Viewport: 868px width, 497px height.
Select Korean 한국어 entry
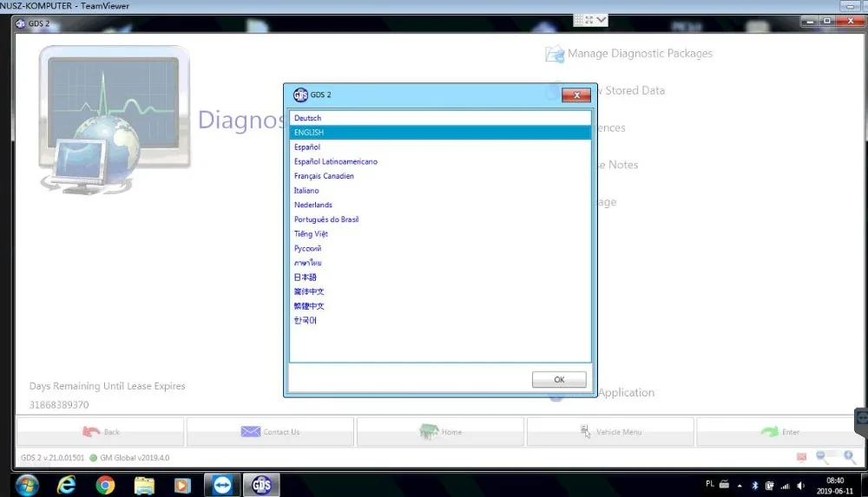pos(440,320)
